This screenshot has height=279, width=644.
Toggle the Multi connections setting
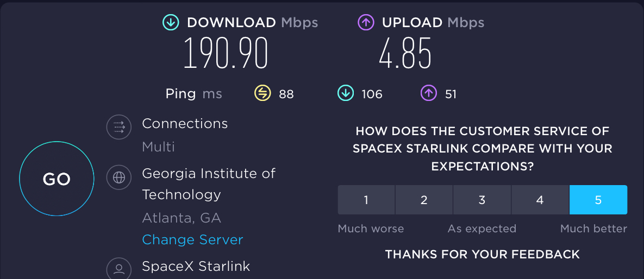[x=159, y=147]
